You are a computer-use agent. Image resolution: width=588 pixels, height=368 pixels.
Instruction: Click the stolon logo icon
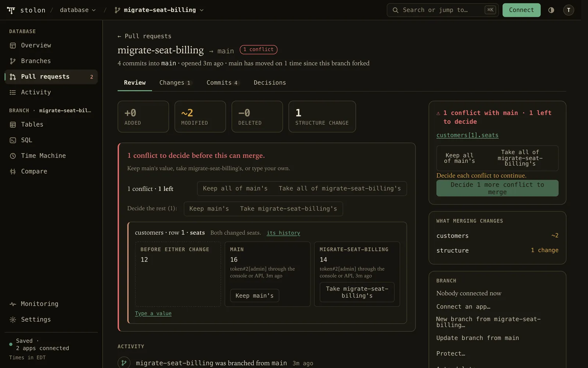(11, 10)
